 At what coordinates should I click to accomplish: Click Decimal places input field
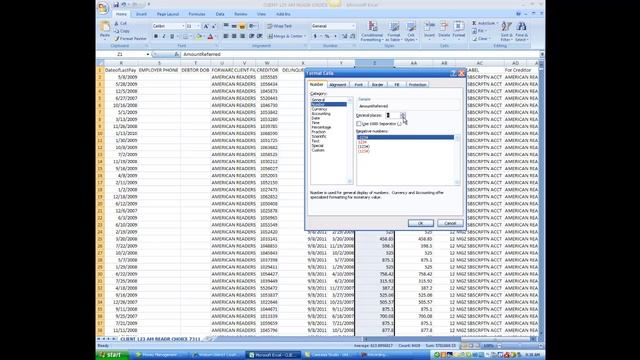click(392, 116)
